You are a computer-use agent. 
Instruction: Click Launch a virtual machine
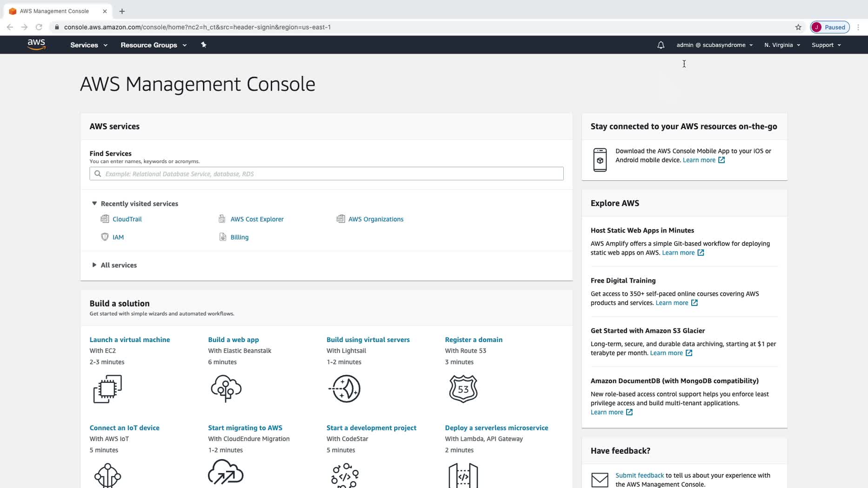click(130, 340)
